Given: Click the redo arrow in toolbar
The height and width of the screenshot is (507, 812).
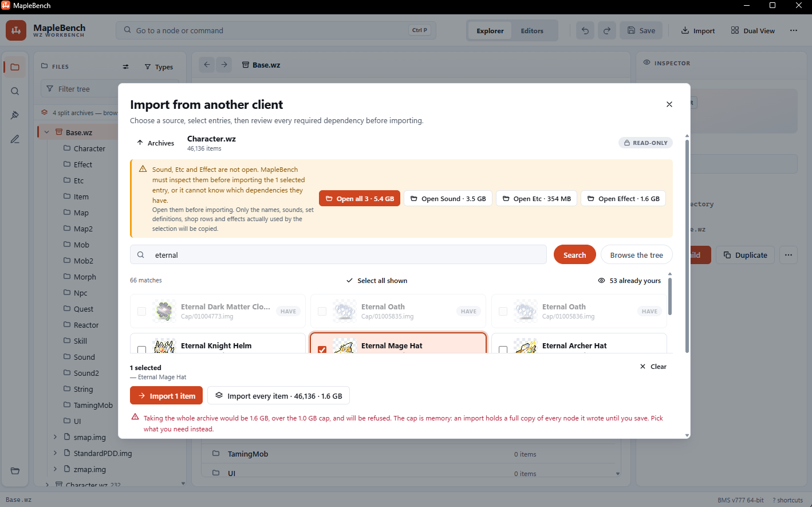Looking at the screenshot, I should pos(607,30).
